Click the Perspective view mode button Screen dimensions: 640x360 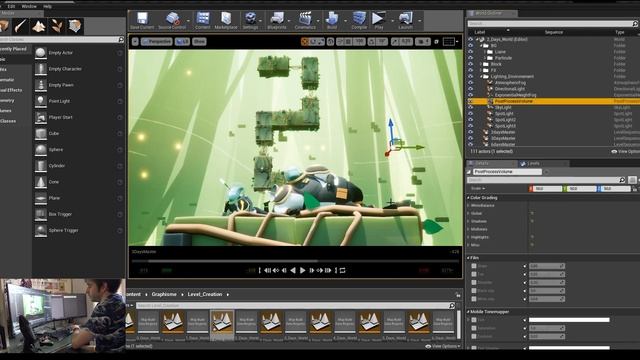(157, 42)
